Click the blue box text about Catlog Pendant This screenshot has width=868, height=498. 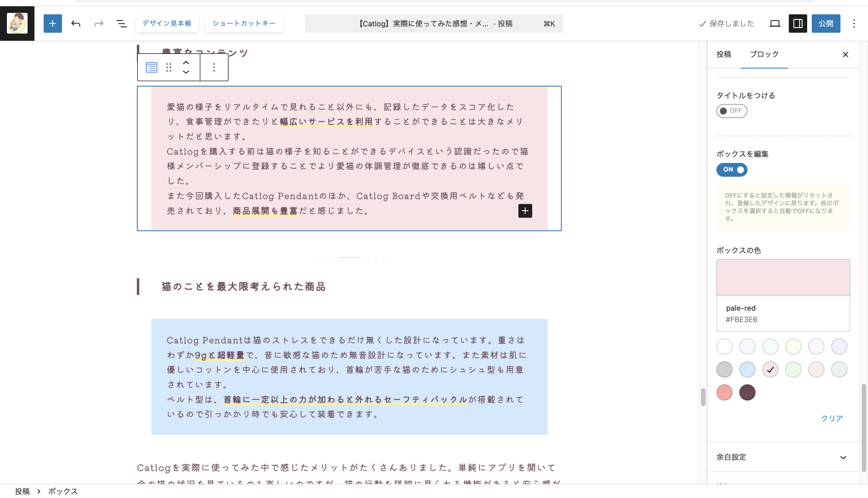pyautogui.click(x=349, y=377)
